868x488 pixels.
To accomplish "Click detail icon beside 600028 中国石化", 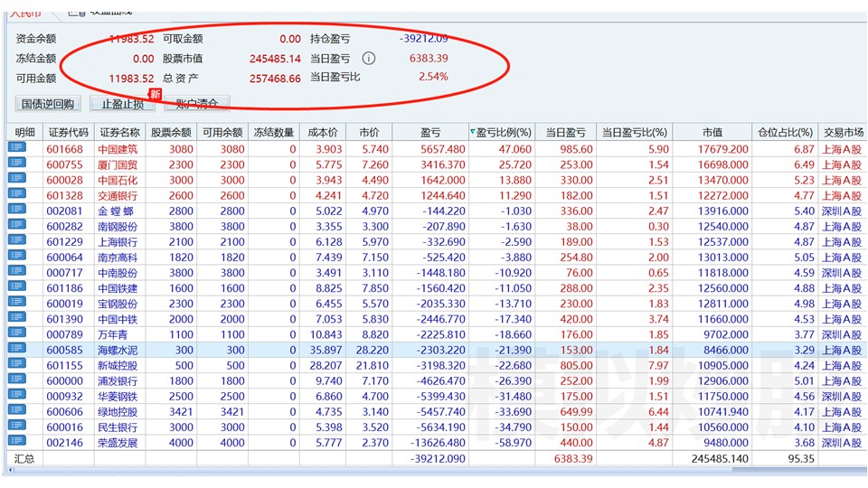I will [x=16, y=179].
